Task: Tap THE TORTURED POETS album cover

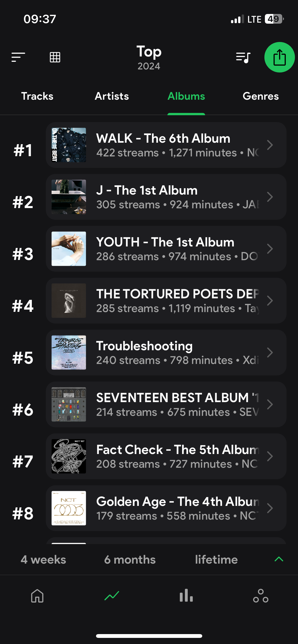Action: (x=69, y=301)
